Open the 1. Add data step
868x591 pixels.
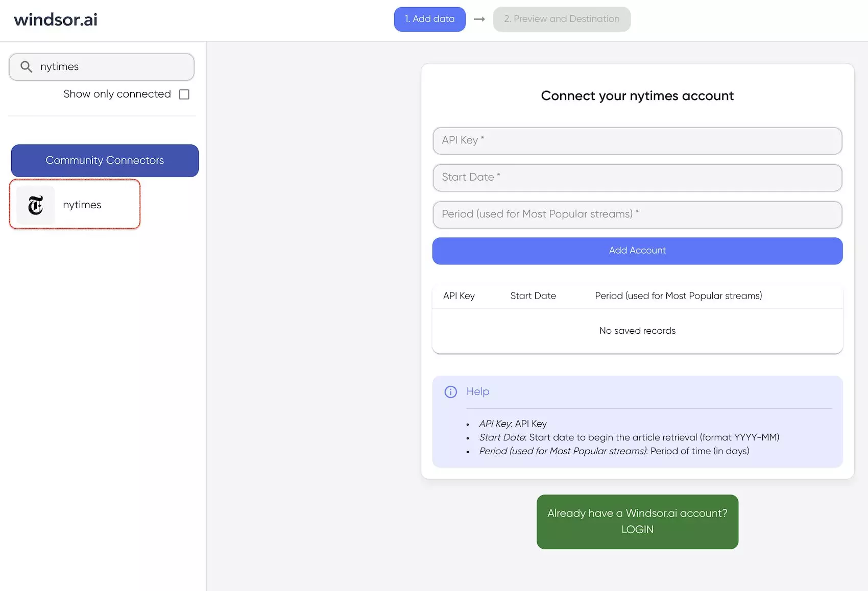pos(429,19)
